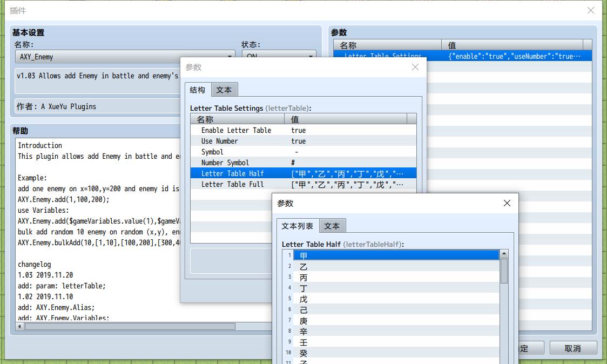
Task: Open the 文本列表 tab
Action: click(x=298, y=226)
